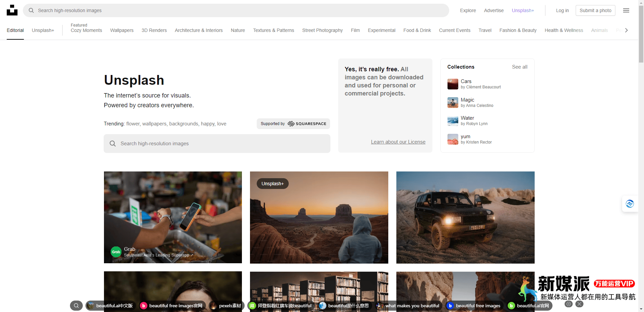This screenshot has height=312, width=644.
Task: Open the Squarespace supporter badge
Action: click(293, 124)
